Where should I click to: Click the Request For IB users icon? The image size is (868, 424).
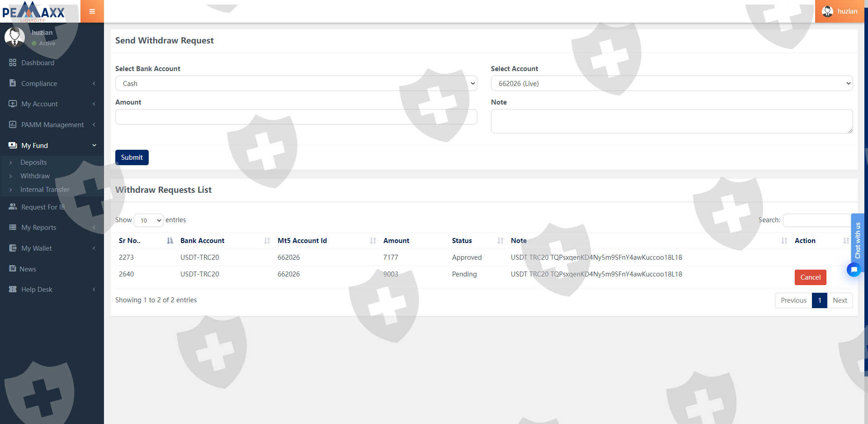(x=13, y=207)
